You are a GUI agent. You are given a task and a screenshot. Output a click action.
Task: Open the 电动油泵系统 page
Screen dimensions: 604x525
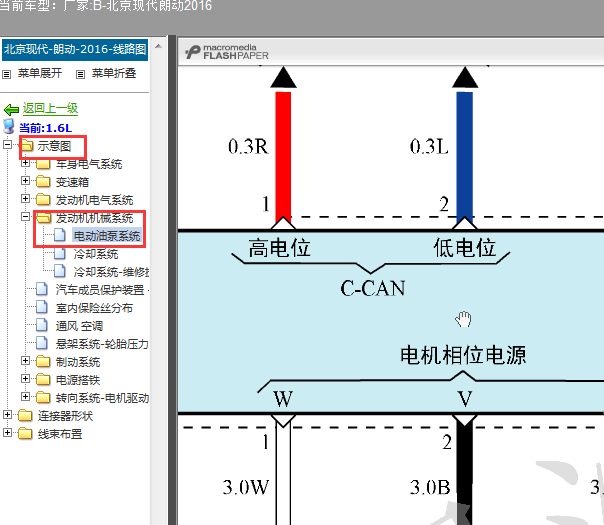(107, 236)
